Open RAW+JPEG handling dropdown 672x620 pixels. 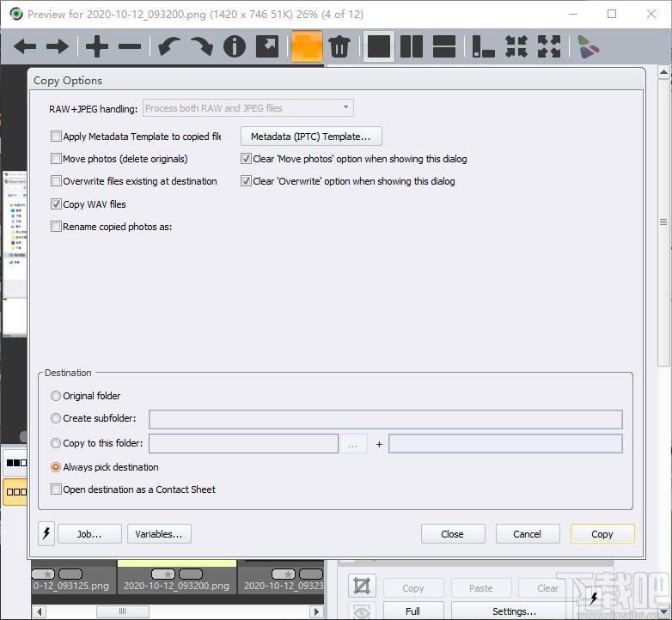pyautogui.click(x=248, y=108)
